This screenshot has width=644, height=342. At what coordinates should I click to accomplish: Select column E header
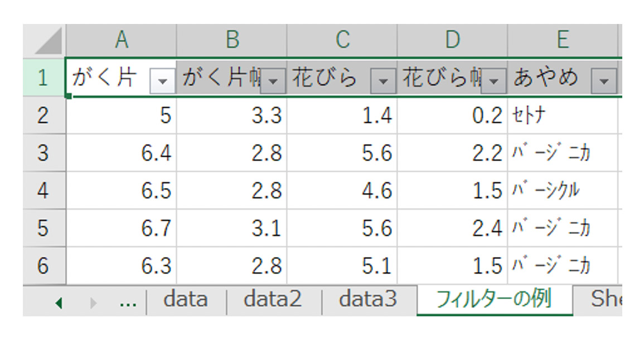(x=562, y=40)
